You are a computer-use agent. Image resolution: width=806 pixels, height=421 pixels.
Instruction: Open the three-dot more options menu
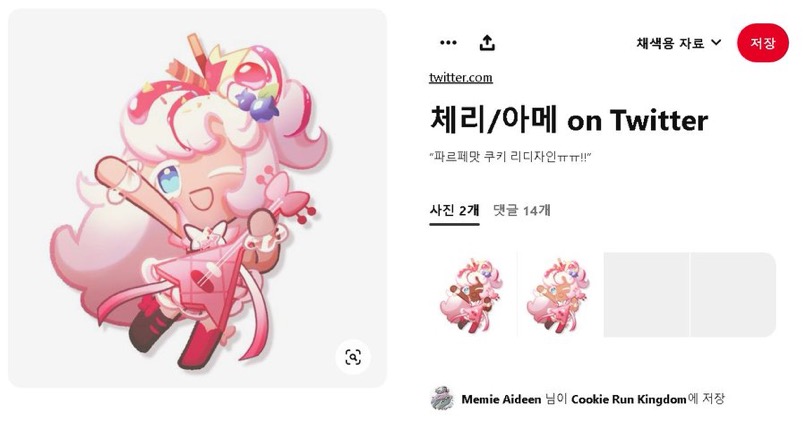point(448,43)
